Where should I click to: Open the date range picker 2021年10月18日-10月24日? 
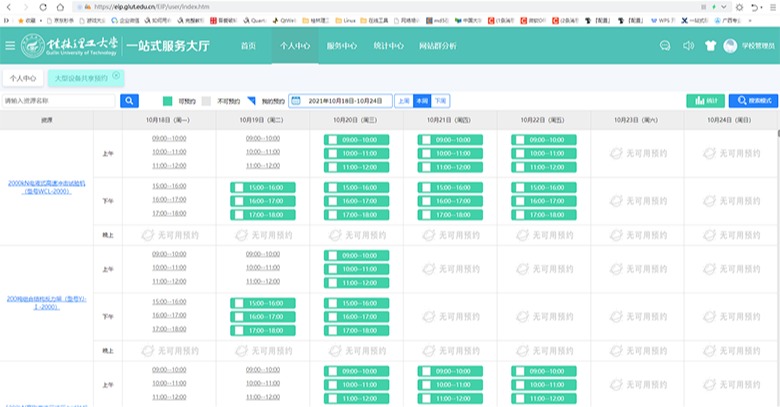(x=345, y=101)
